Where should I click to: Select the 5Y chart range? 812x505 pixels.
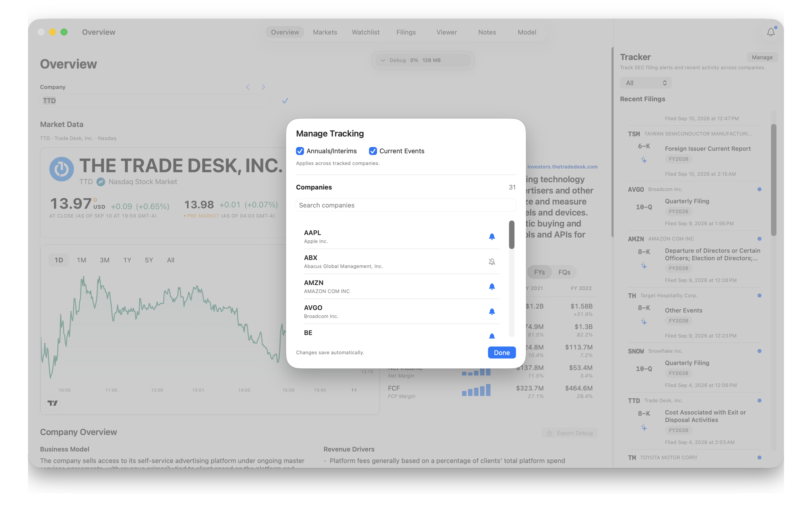pyautogui.click(x=149, y=260)
